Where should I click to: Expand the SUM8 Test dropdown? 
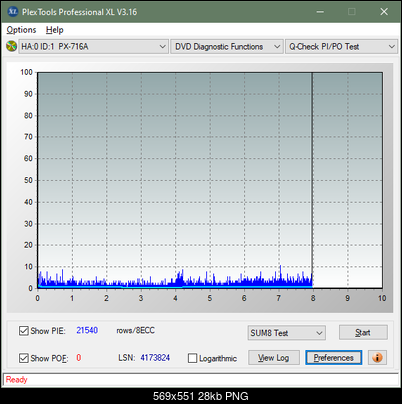287,333
